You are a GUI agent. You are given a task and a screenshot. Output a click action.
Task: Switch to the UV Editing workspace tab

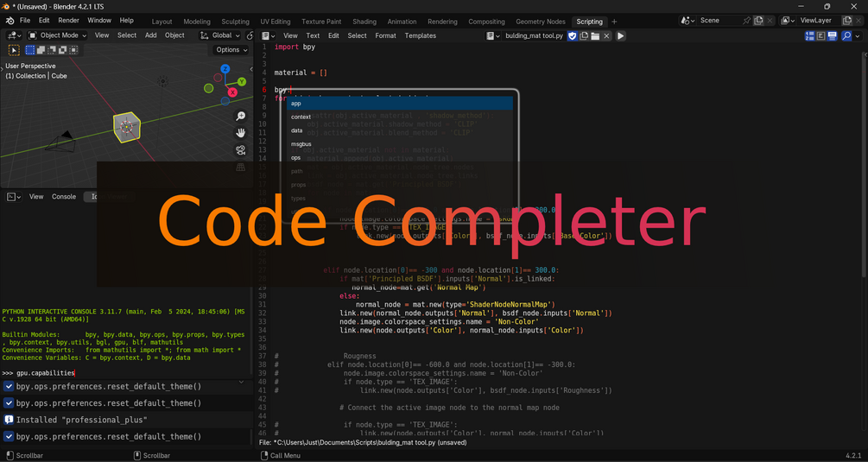[276, 22]
